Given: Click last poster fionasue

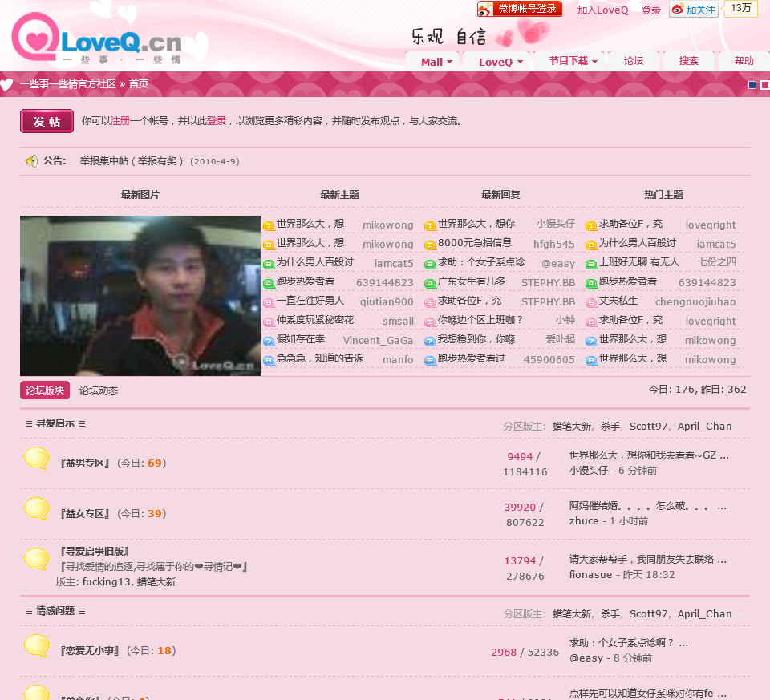Looking at the screenshot, I should [591, 574].
